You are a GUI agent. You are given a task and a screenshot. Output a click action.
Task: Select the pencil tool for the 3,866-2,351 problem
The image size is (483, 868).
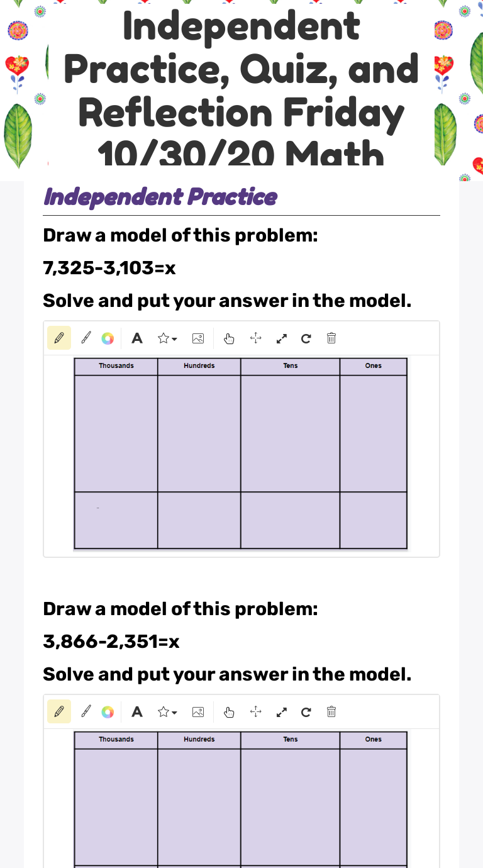(x=59, y=712)
